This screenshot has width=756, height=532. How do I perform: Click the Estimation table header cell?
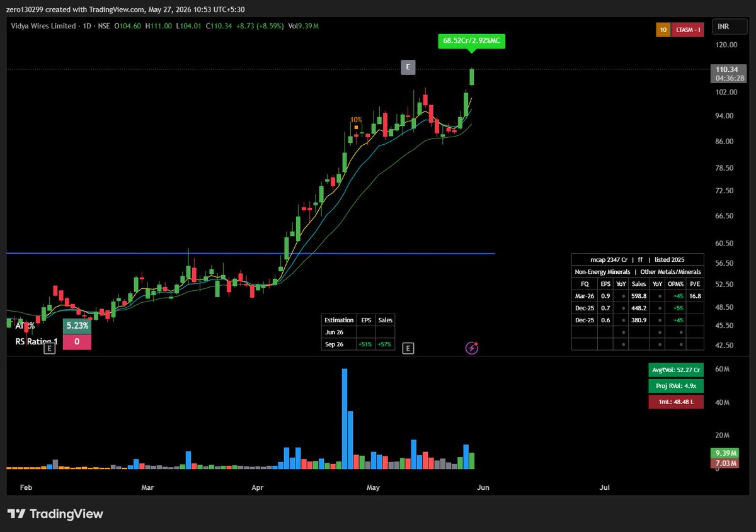tap(339, 320)
